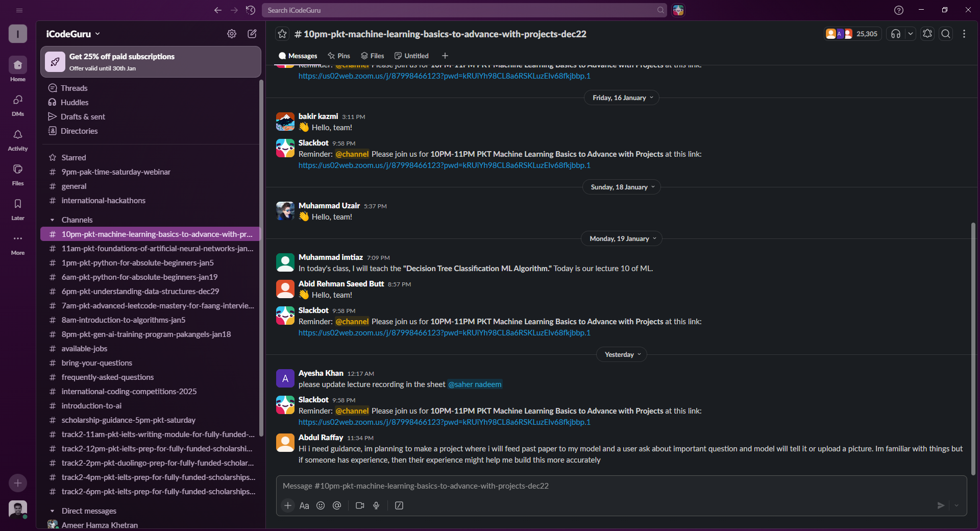Open the Zoom meeting link
980x531 pixels.
point(444,422)
